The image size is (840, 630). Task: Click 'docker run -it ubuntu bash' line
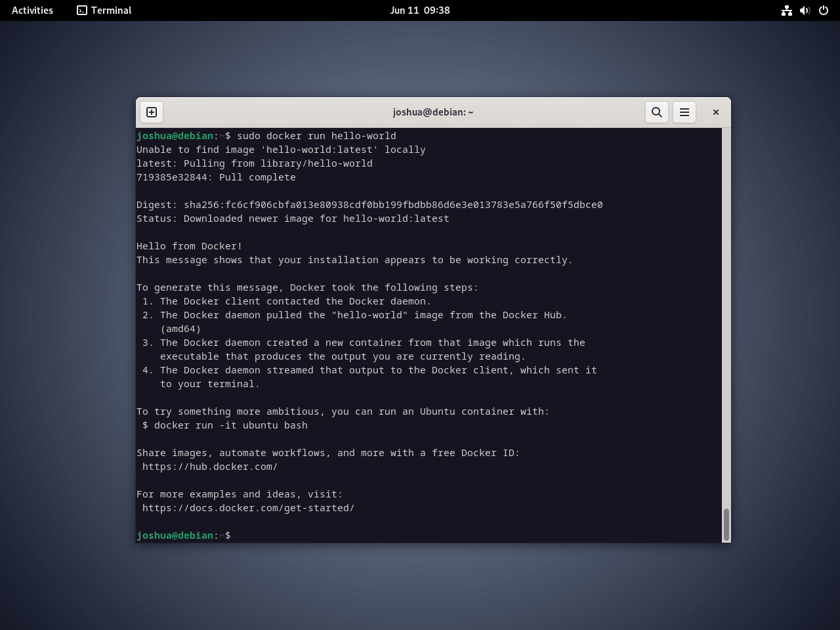(225, 425)
